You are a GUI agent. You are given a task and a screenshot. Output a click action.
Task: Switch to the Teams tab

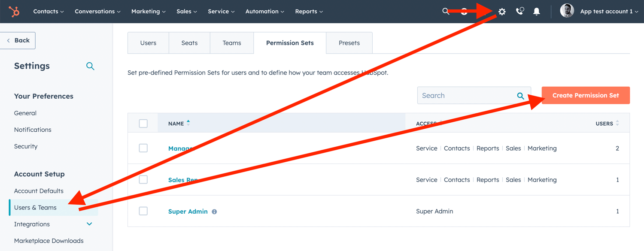tap(231, 42)
